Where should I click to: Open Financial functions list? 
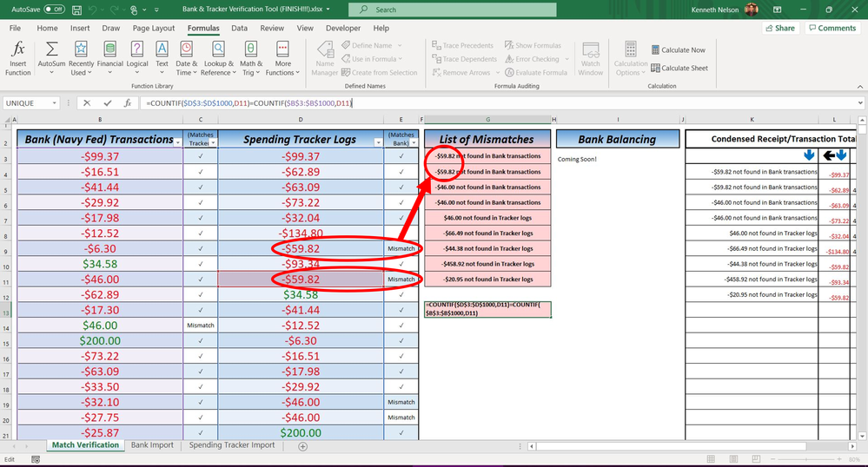pos(110,58)
